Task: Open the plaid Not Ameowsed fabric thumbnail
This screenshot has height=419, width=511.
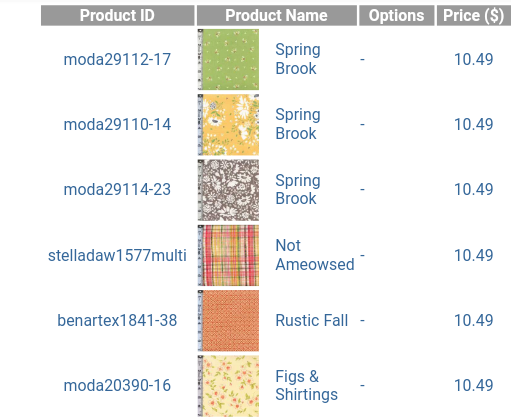Action: [x=228, y=255]
